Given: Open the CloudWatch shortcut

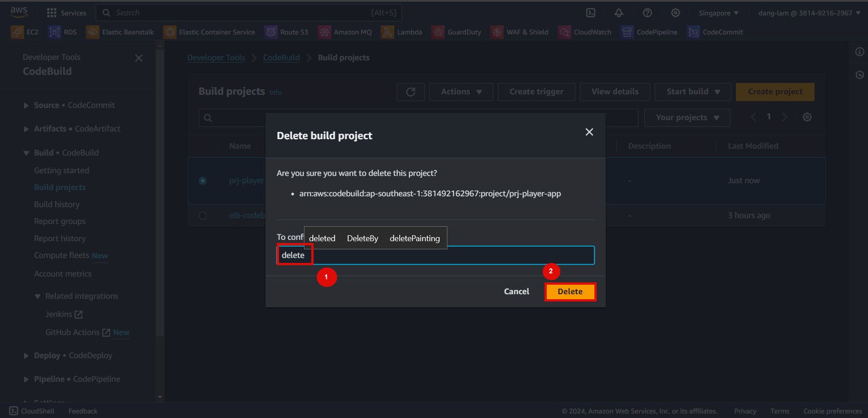Looking at the screenshot, I should click(584, 32).
